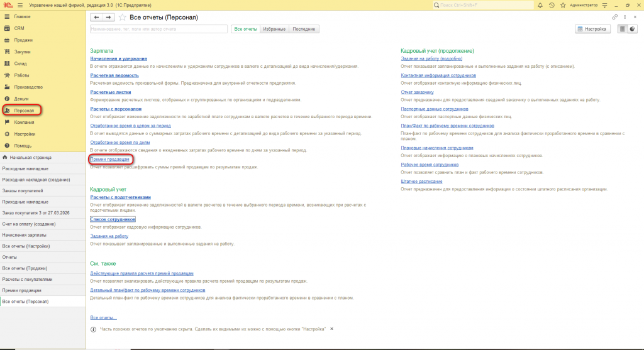Open Контактная информация сотрудников report

[x=438, y=75]
